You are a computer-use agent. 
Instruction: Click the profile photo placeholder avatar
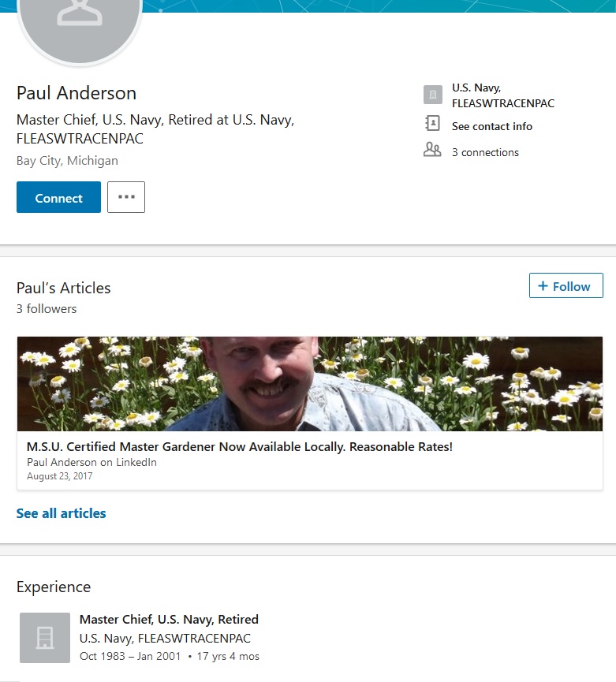(79, 20)
